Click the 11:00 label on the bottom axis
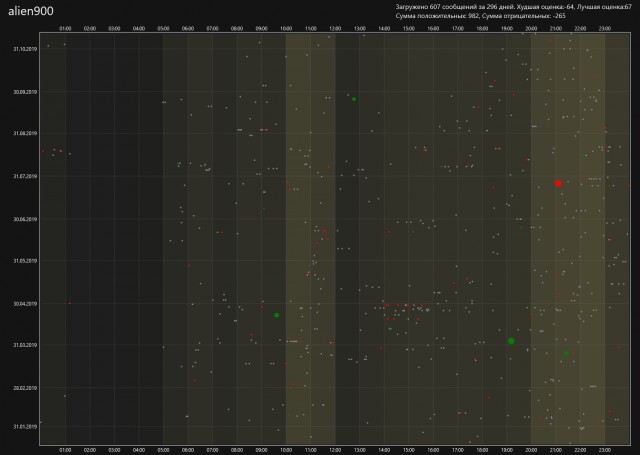The image size is (640, 455). [311, 450]
